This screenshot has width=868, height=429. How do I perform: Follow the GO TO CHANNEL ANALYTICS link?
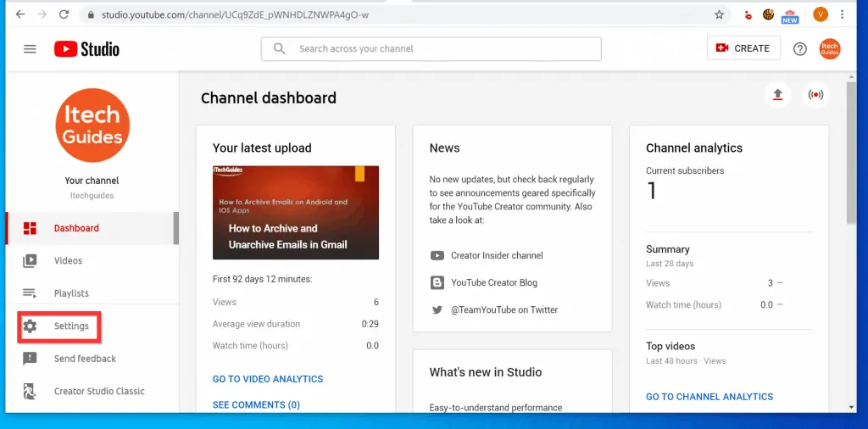pyautogui.click(x=709, y=397)
